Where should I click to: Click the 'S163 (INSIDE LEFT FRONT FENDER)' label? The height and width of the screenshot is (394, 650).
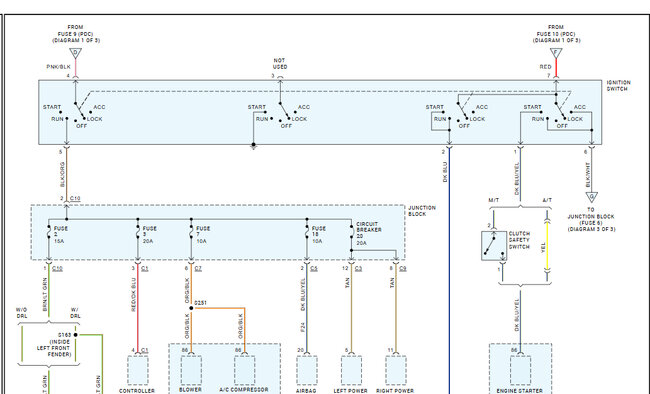click(x=54, y=345)
